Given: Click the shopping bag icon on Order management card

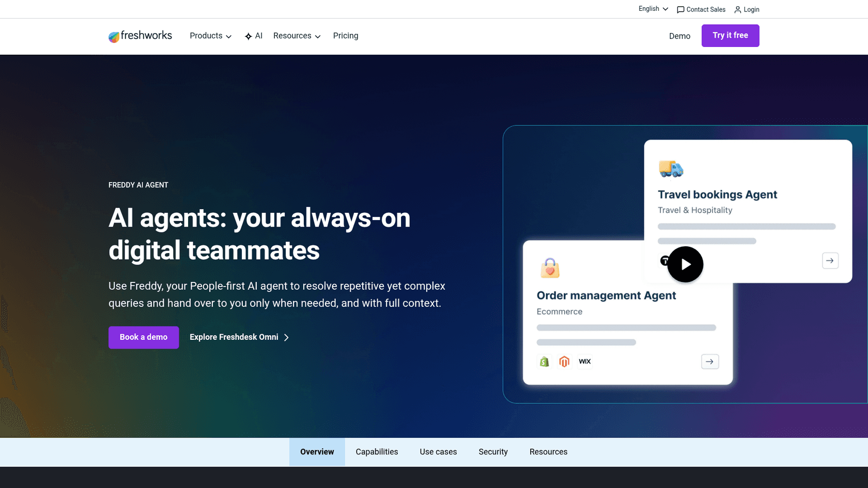Looking at the screenshot, I should [x=550, y=268].
